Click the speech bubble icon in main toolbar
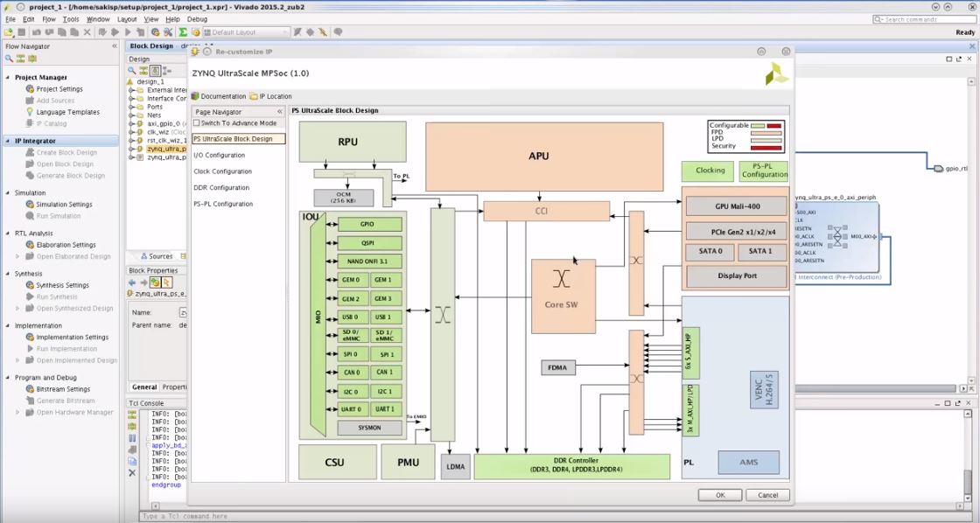 coord(338,31)
